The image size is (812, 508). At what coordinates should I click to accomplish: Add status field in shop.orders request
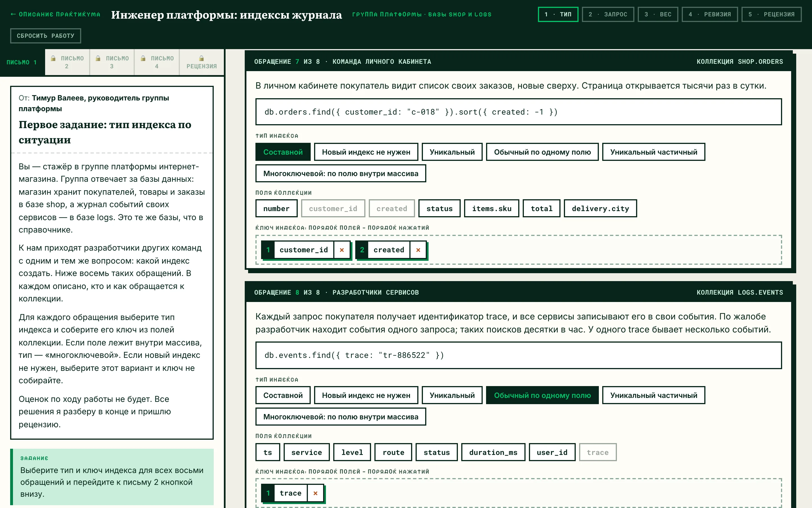tap(440, 209)
